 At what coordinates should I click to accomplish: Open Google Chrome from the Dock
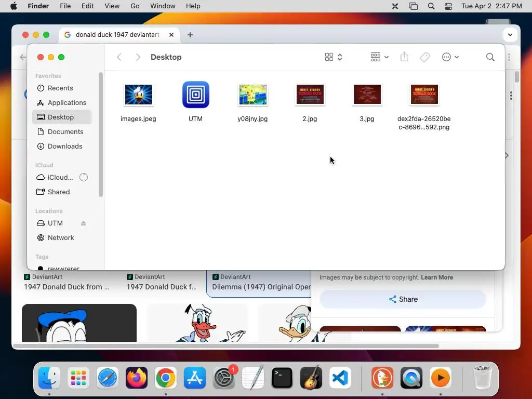(x=166, y=377)
